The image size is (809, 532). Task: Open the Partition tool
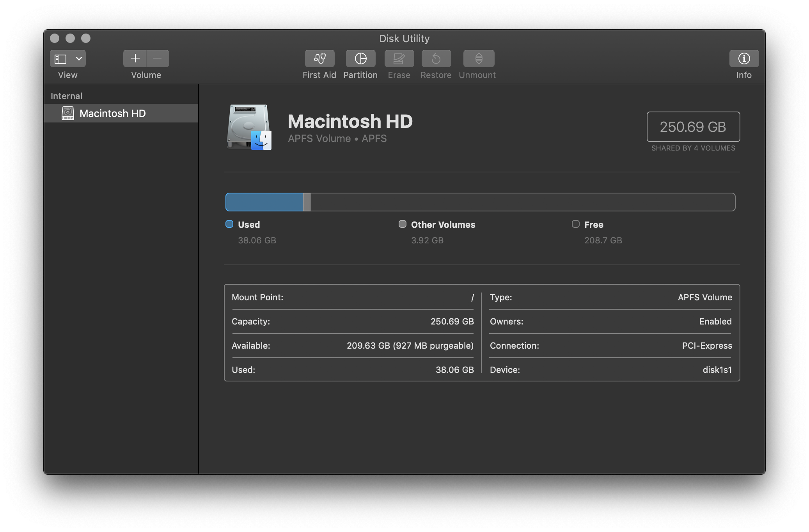(360, 59)
